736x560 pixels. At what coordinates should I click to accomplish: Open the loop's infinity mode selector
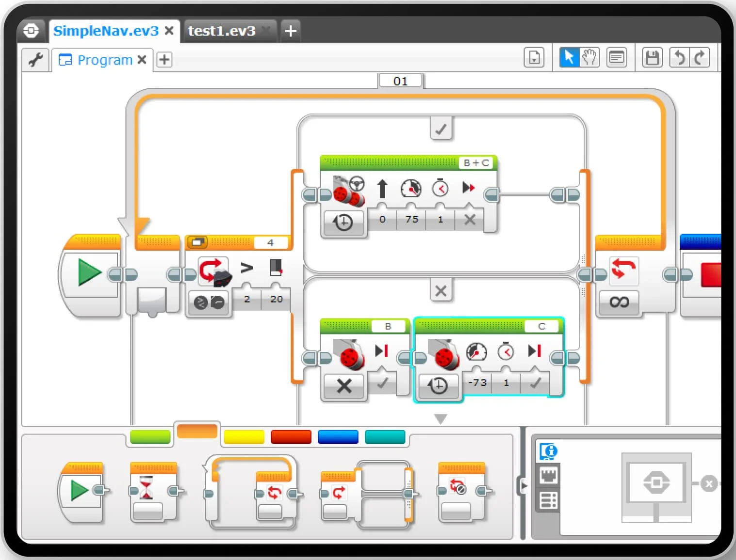click(619, 303)
